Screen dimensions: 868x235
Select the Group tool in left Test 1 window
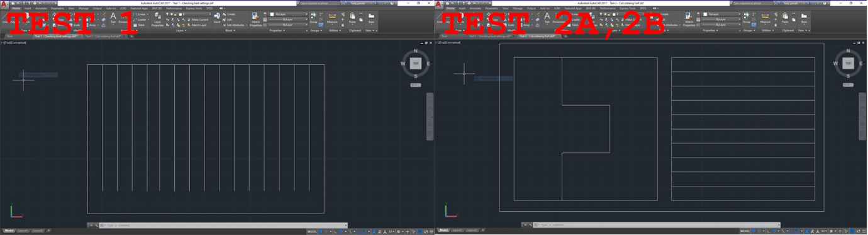(x=313, y=18)
